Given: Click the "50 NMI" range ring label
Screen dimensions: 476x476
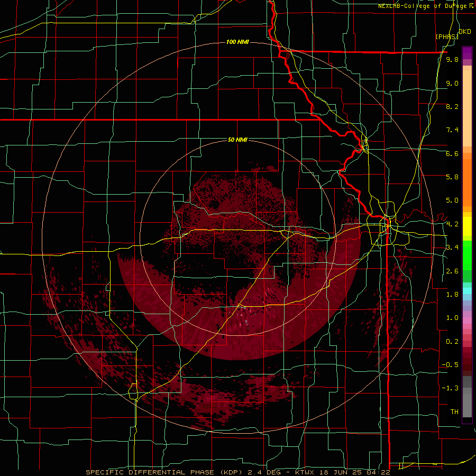Looking at the screenshot, I should (x=237, y=140).
